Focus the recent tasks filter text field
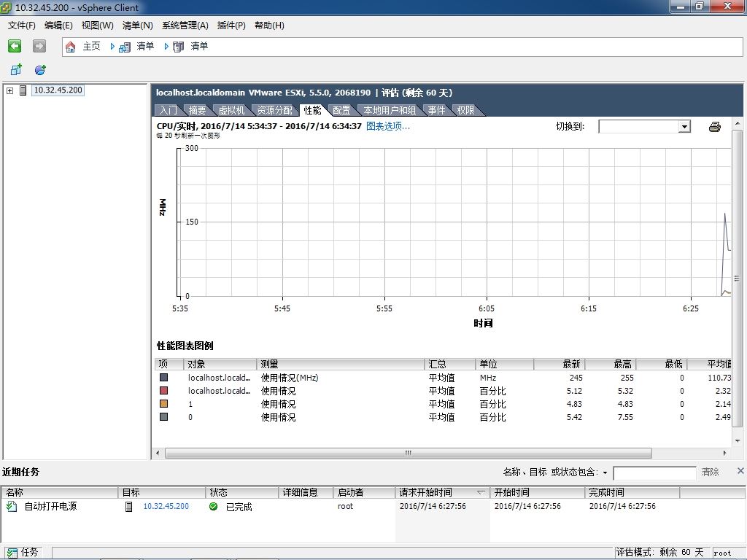747x560 pixels. click(654, 472)
